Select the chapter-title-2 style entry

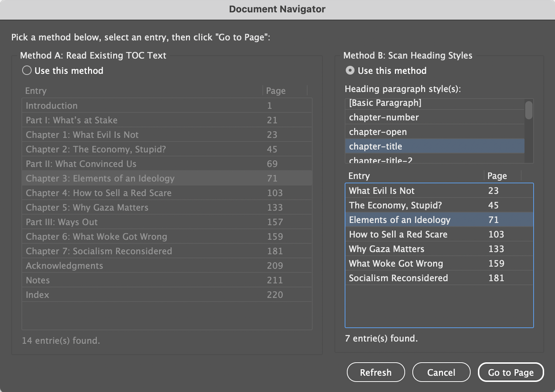click(435, 158)
